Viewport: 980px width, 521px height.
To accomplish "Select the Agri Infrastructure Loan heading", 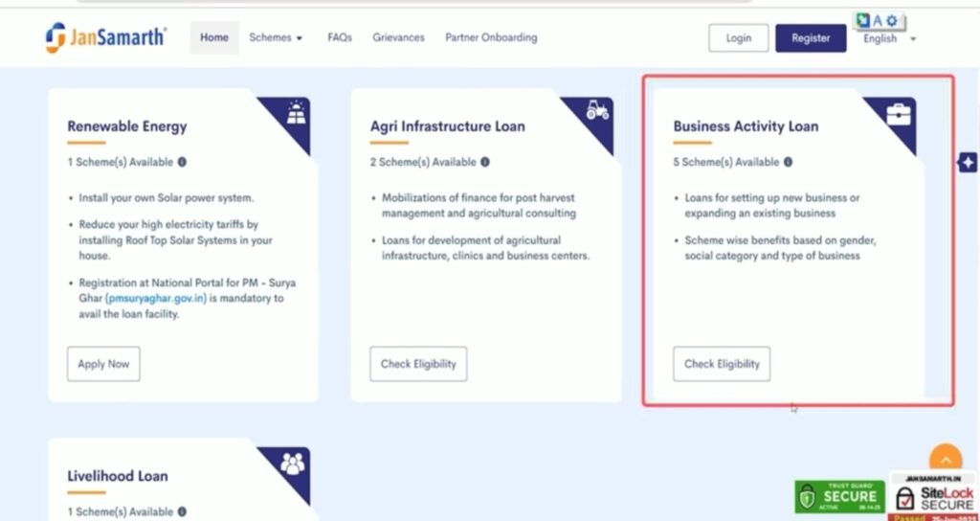I will tap(448, 126).
